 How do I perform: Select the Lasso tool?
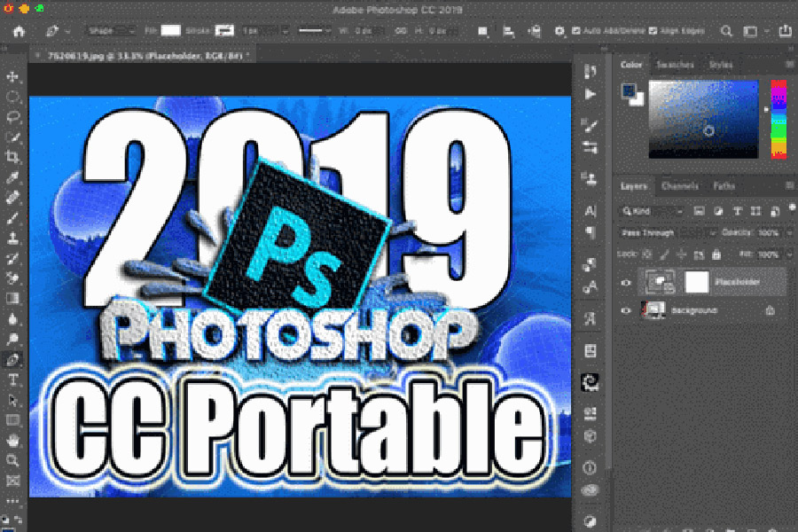click(x=12, y=116)
